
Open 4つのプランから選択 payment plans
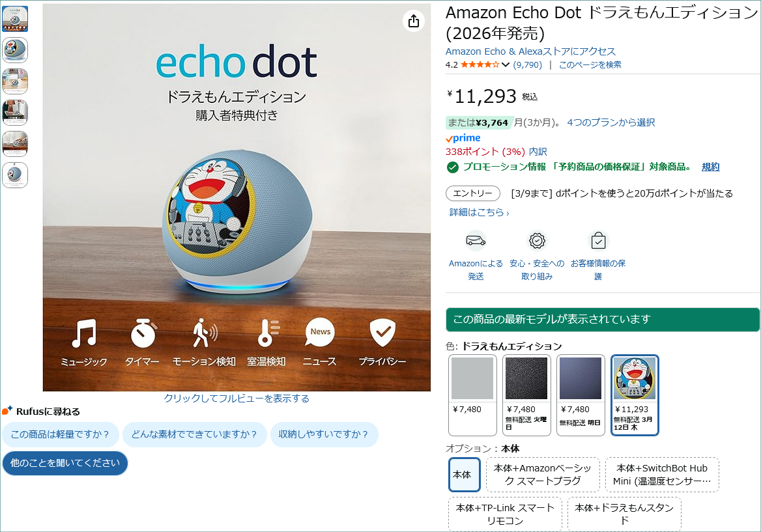coord(610,122)
